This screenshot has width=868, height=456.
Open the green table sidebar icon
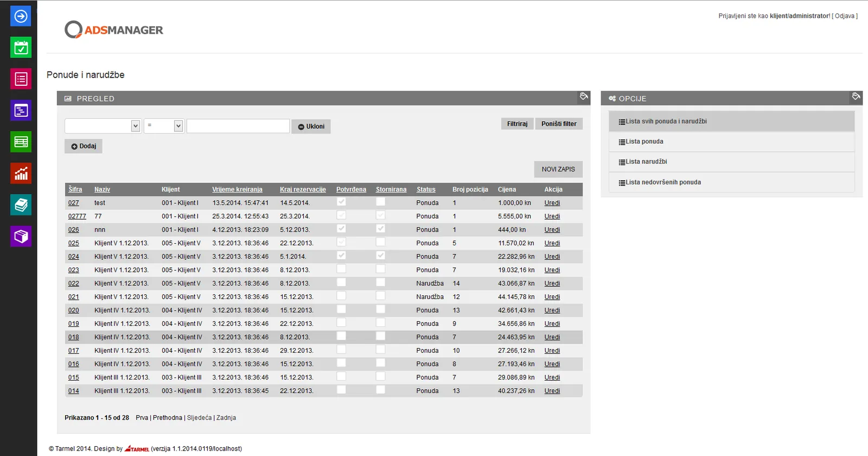tap(21, 142)
